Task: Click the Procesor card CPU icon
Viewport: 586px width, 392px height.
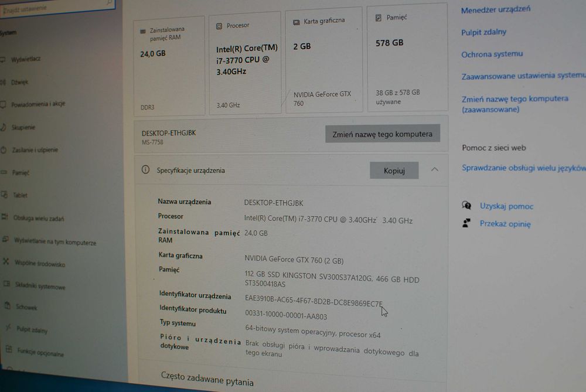Action: point(219,26)
